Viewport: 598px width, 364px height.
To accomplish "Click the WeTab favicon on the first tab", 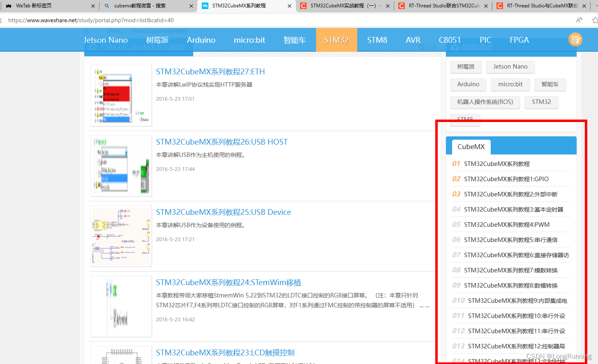I will 9,6.
